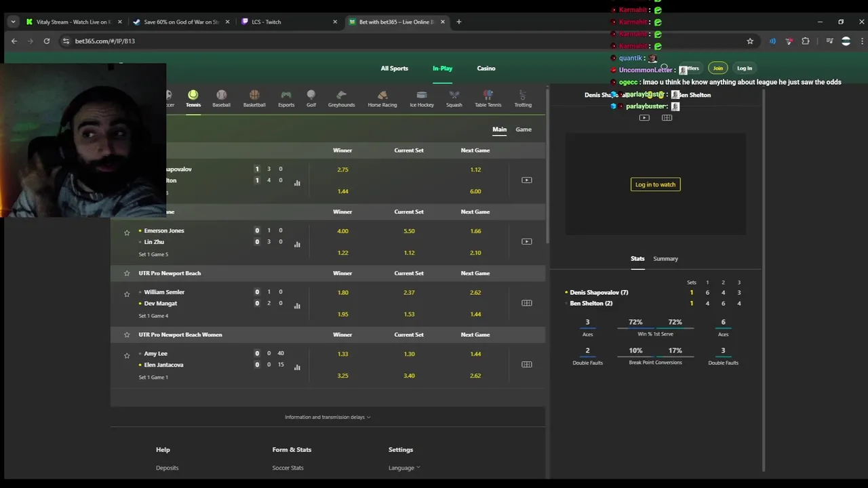Click the Join button
Image resolution: width=868 pixels, height=488 pixels.
pyautogui.click(x=717, y=68)
